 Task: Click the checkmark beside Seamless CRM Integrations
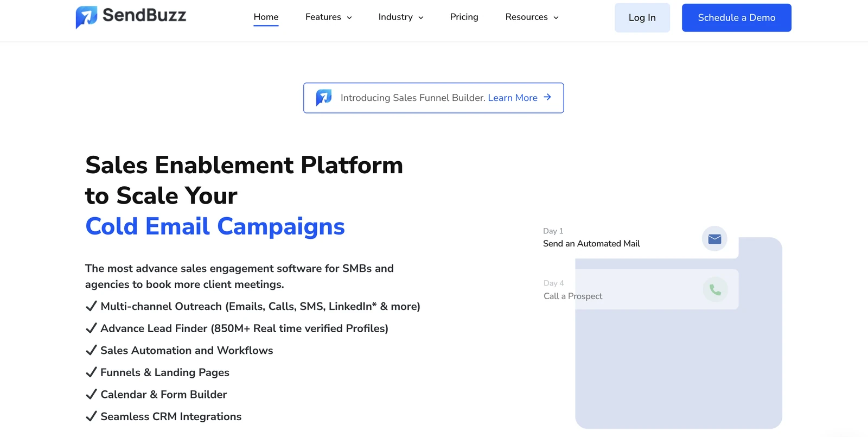91,416
